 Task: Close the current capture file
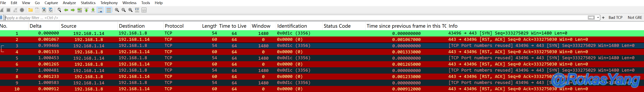[44, 10]
